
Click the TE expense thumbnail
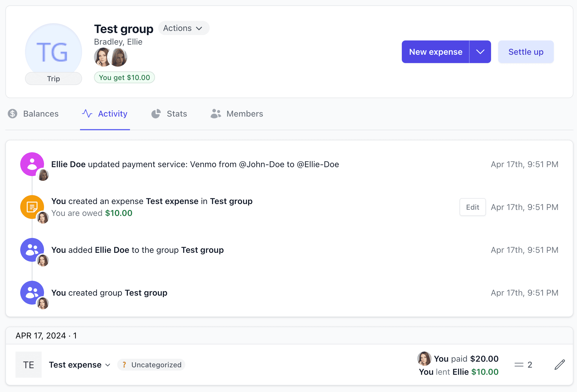(28, 364)
